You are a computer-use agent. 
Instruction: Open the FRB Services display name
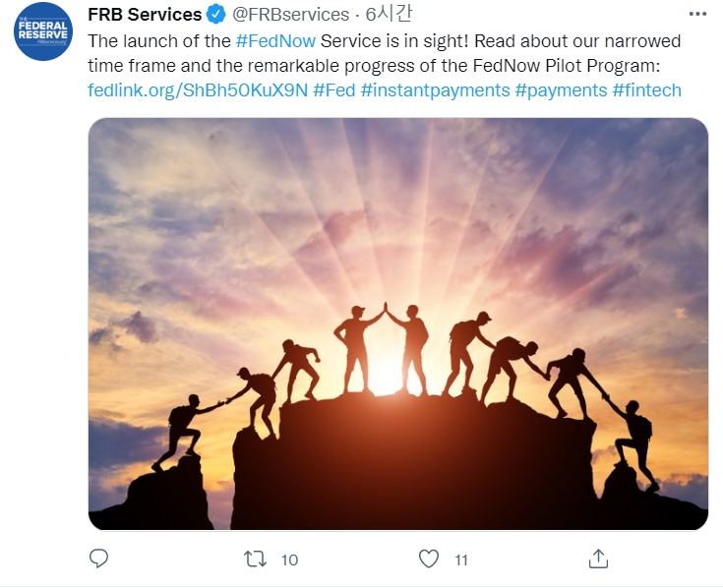pyautogui.click(x=145, y=15)
